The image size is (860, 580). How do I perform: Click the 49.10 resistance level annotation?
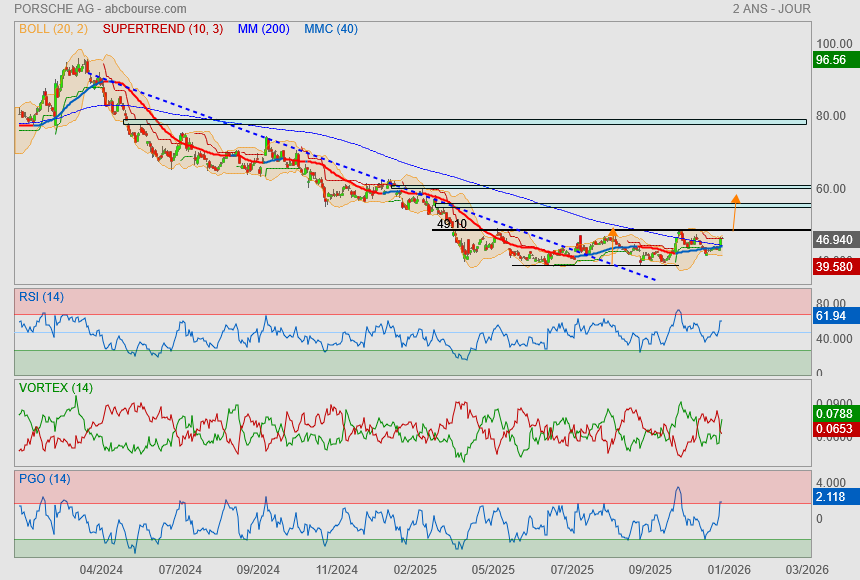[x=452, y=224]
